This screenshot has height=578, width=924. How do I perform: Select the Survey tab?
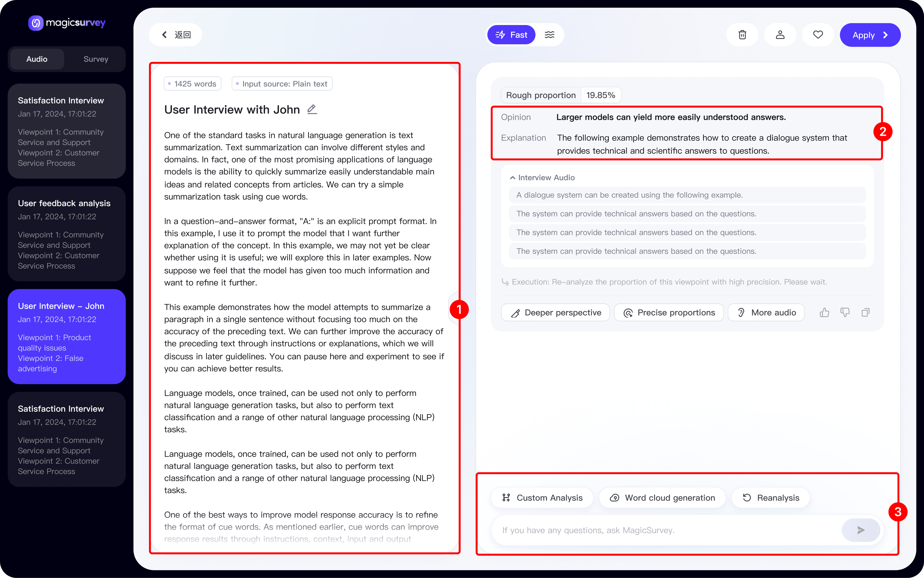click(96, 59)
